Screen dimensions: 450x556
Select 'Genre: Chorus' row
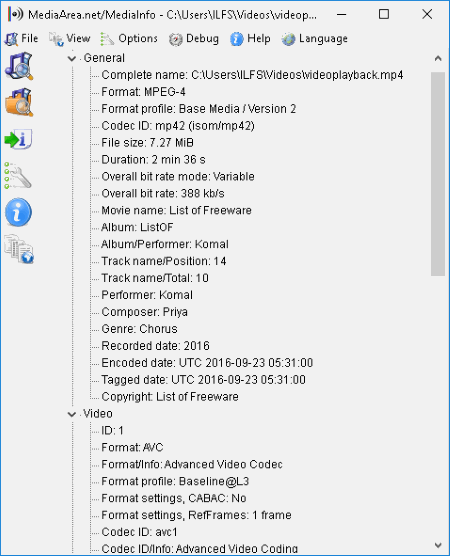pos(139,329)
